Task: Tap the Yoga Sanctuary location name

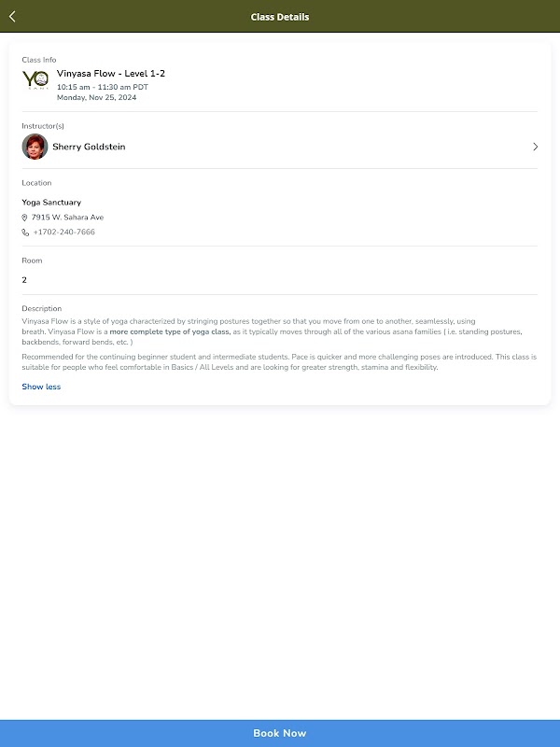Action: [51, 203]
